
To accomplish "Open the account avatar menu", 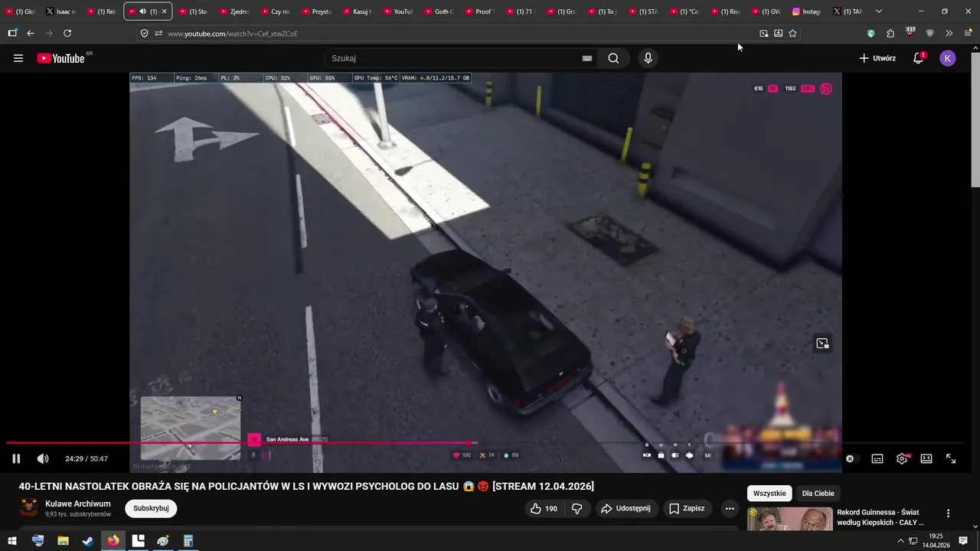I will 948,58.
